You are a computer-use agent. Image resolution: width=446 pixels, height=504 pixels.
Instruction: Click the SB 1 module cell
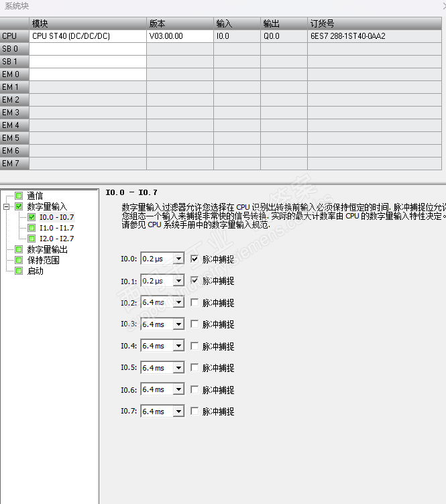point(88,62)
